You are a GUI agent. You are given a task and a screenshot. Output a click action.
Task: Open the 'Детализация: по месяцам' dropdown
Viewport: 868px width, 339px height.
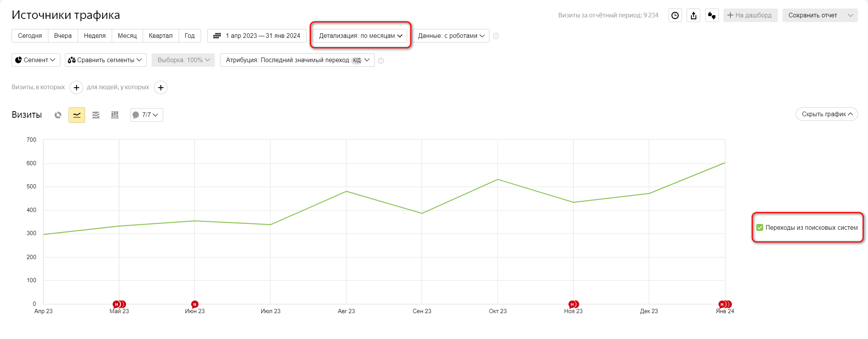coord(360,36)
